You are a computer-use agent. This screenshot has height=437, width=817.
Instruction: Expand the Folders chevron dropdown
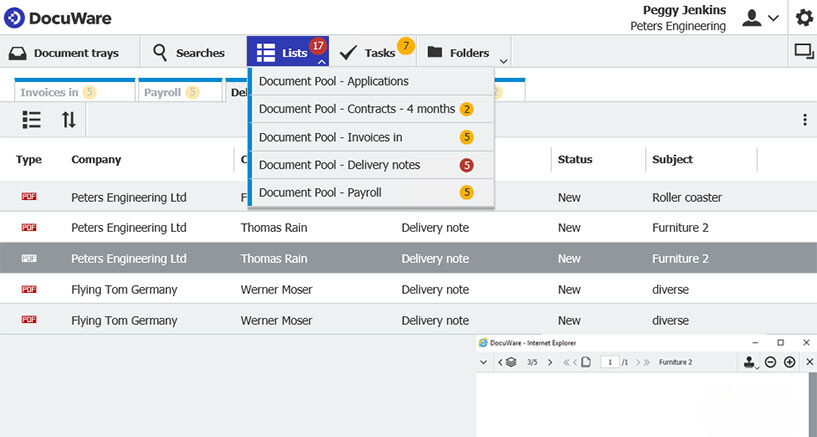503,61
